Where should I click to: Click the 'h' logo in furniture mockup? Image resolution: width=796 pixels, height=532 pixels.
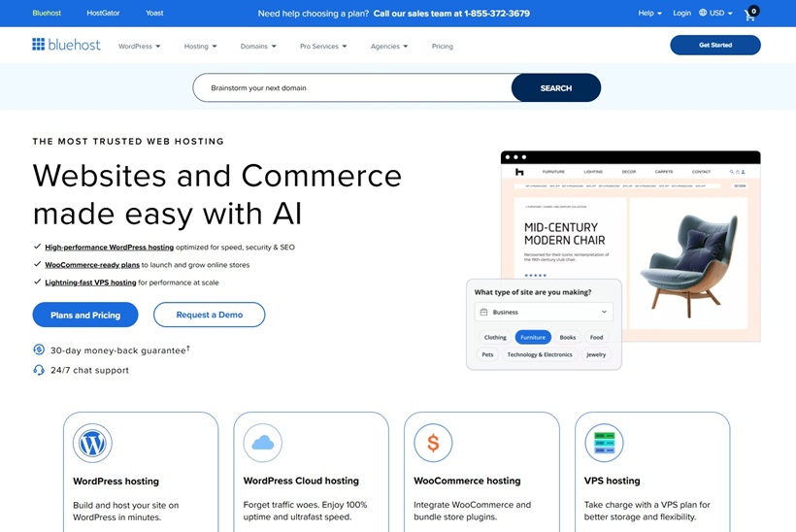(x=518, y=172)
